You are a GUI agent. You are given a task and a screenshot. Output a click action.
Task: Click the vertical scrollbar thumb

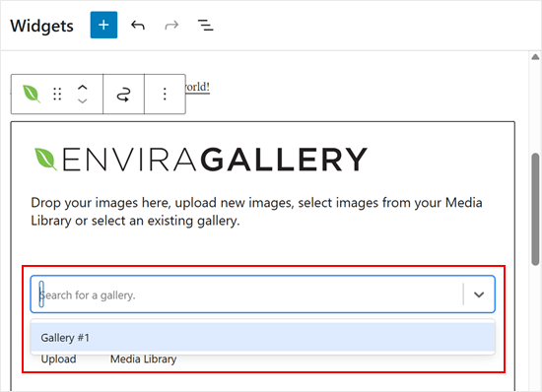535,210
